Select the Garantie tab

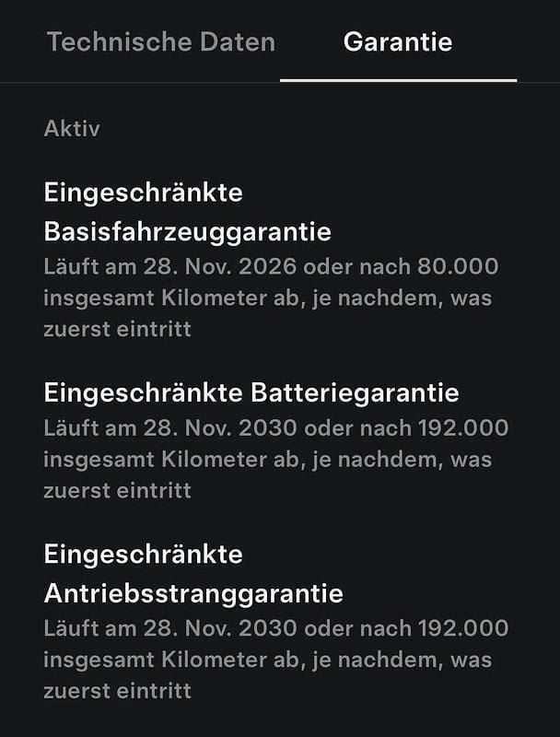(x=398, y=41)
